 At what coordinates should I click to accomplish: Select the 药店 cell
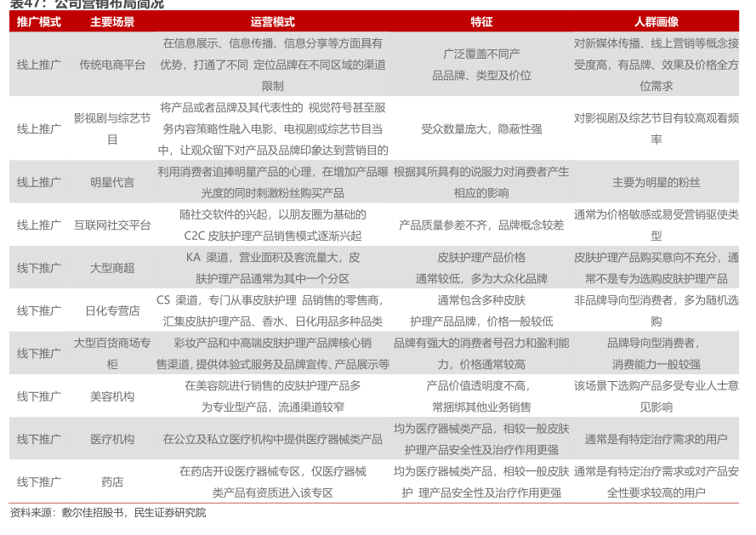pos(112,482)
